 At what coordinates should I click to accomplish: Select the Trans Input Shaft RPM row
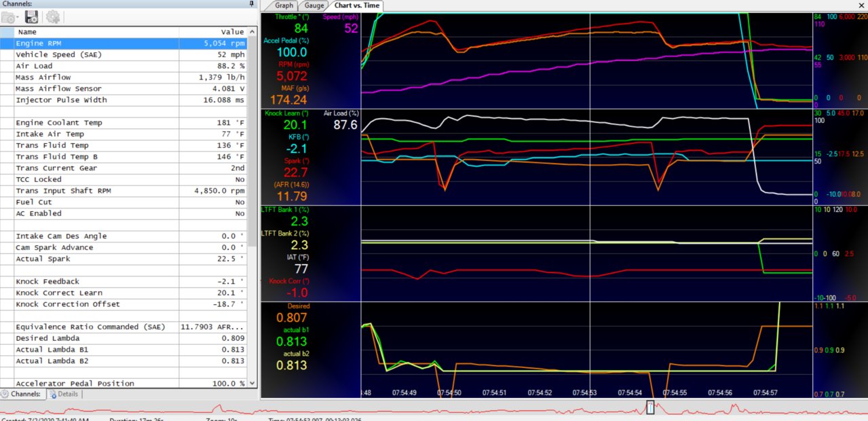point(124,191)
